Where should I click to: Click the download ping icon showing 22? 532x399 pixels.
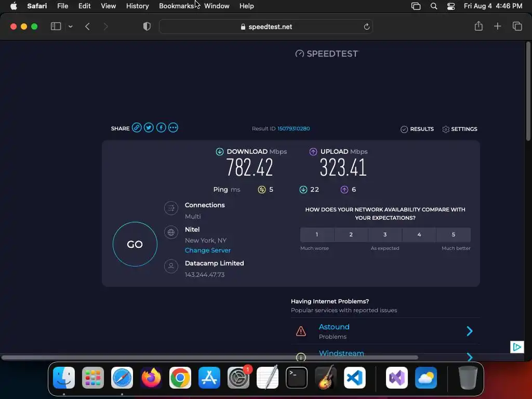(303, 190)
